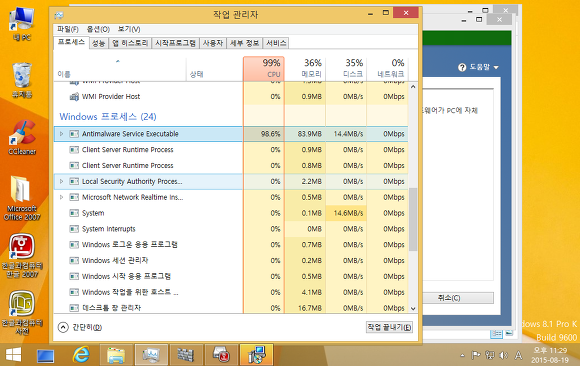This screenshot has height=366, width=580.
Task: Click the 상태 column header
Action: click(215, 68)
